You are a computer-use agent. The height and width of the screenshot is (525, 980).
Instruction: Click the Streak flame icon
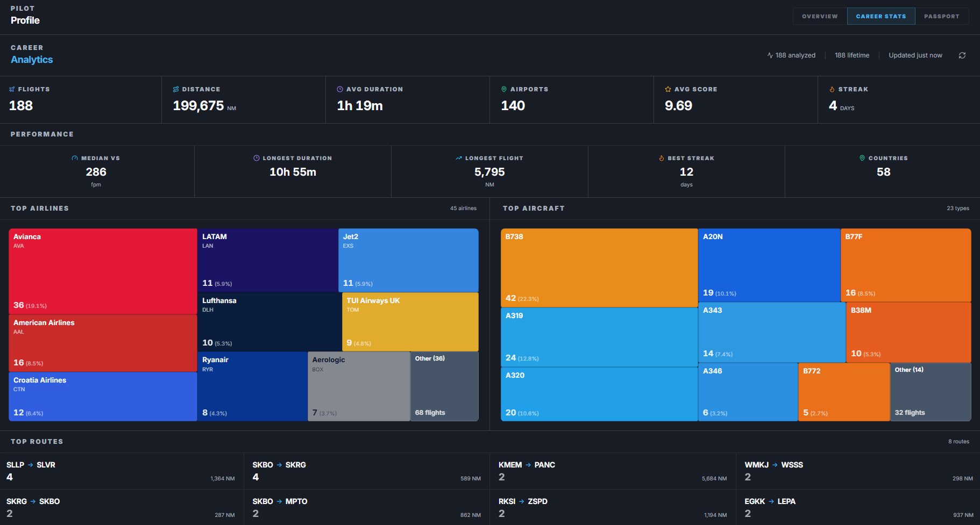click(832, 89)
